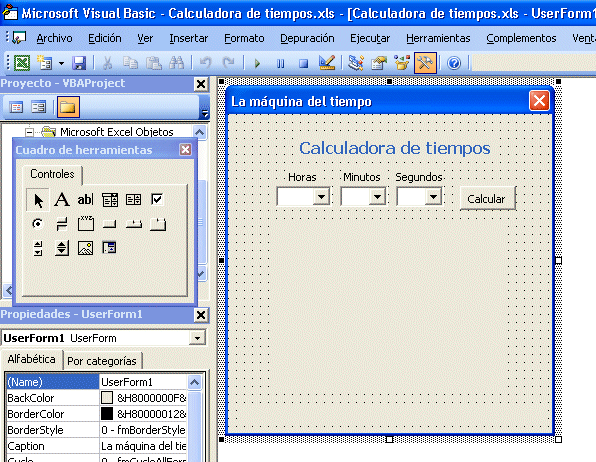Image resolution: width=596 pixels, height=462 pixels.
Task: Open the Minutos combo box dropdown
Action: click(x=377, y=197)
